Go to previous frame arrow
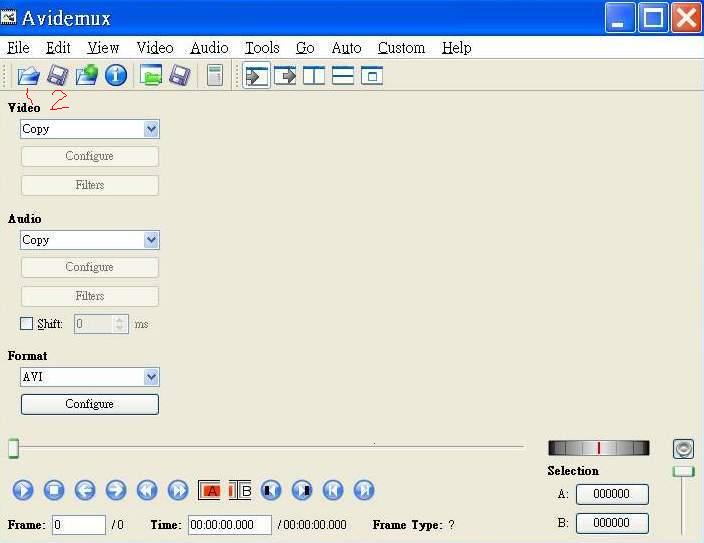Image resolution: width=704 pixels, height=543 pixels. pyautogui.click(x=85, y=490)
